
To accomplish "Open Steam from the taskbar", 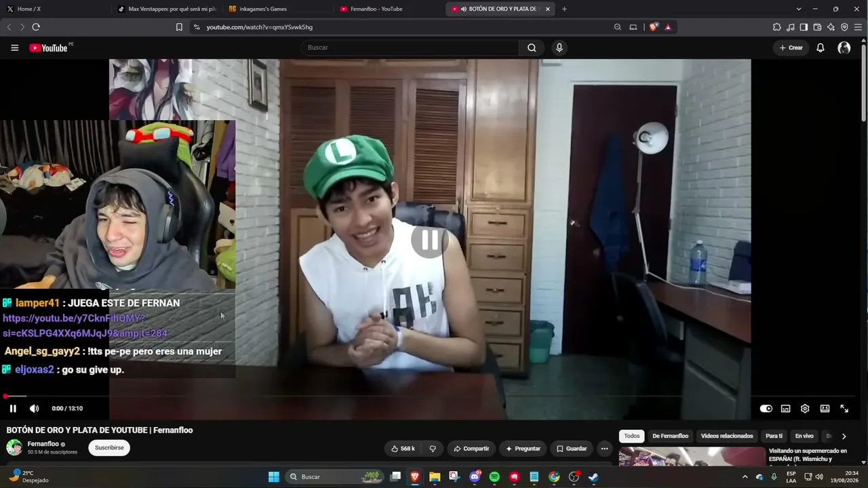I will [x=593, y=477].
